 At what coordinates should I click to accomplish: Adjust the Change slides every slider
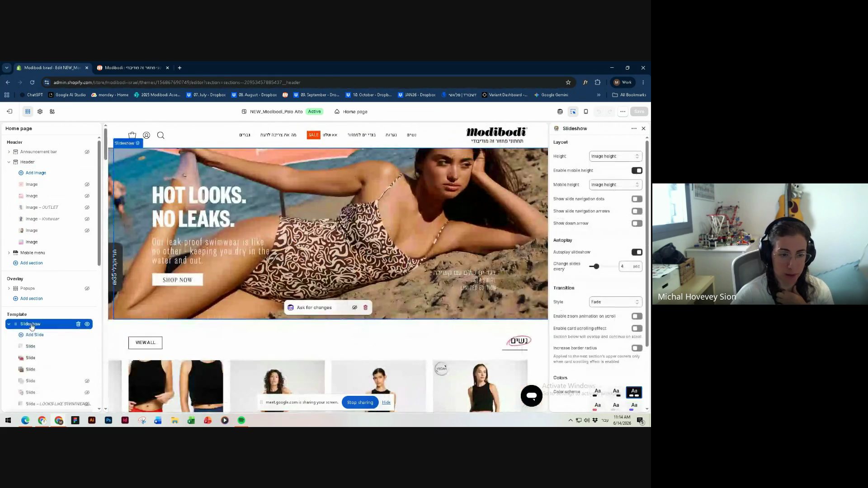(x=596, y=267)
